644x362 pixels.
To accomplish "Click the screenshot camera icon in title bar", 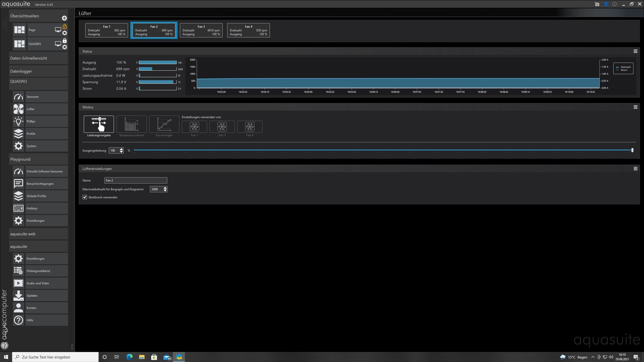I will pos(597,4).
